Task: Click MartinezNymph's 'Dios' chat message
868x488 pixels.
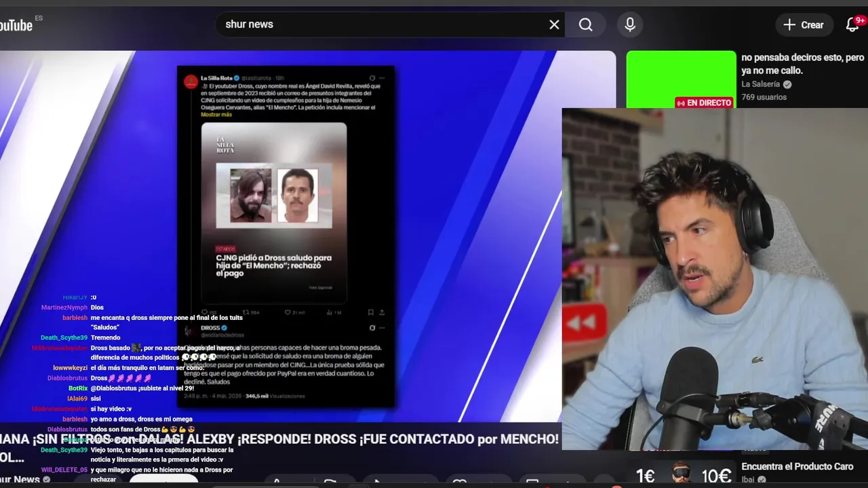Action: pos(97,307)
